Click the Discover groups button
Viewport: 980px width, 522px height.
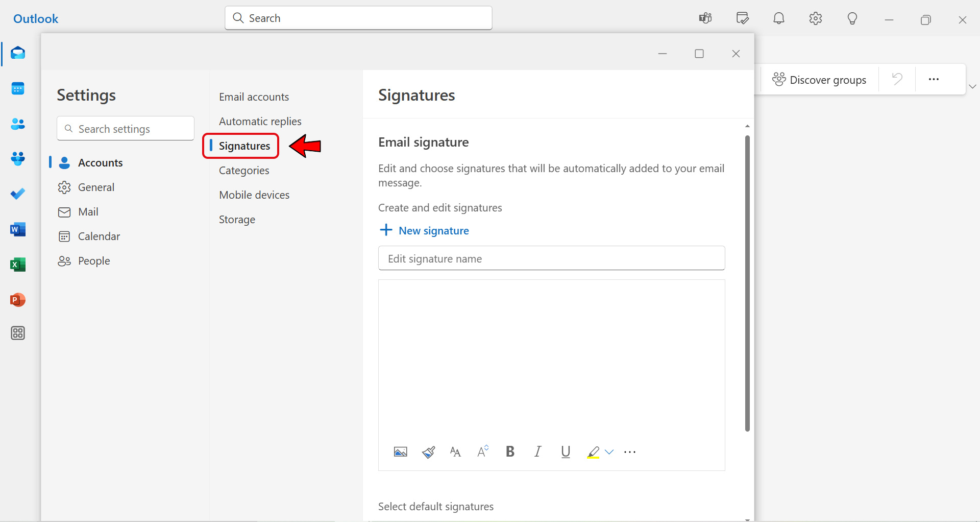pyautogui.click(x=819, y=80)
